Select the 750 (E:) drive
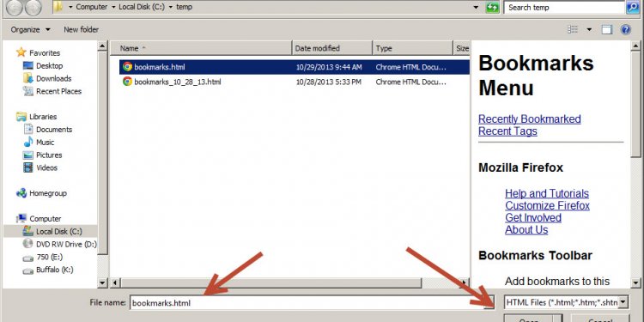 [x=49, y=257]
